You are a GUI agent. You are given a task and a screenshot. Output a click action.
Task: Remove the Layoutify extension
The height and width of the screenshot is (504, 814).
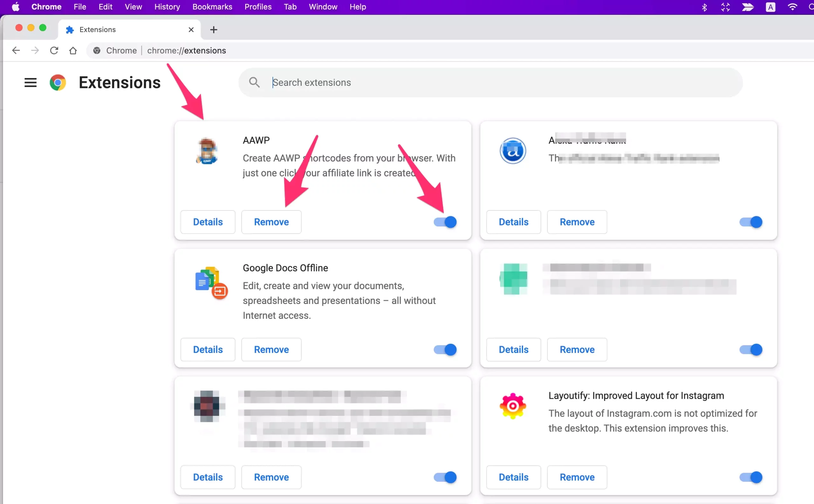pos(577,477)
